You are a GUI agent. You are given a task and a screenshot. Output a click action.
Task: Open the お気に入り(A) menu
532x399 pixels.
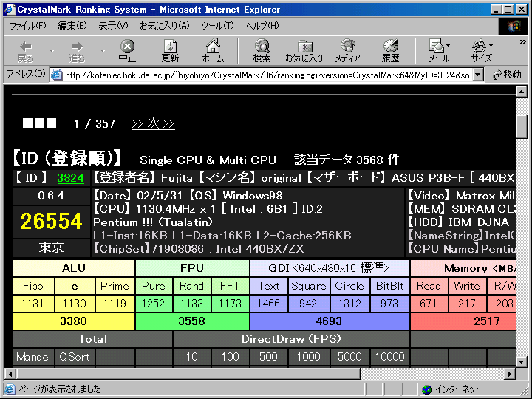click(165, 26)
